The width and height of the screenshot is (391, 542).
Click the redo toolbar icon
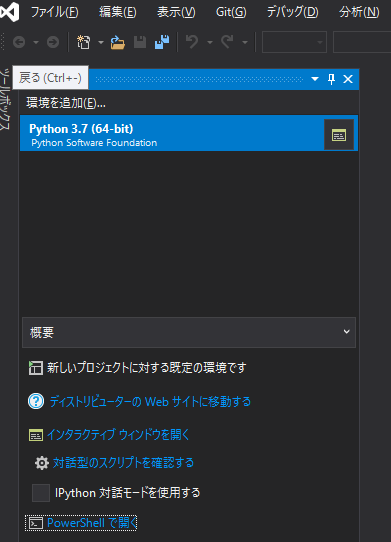tap(227, 42)
